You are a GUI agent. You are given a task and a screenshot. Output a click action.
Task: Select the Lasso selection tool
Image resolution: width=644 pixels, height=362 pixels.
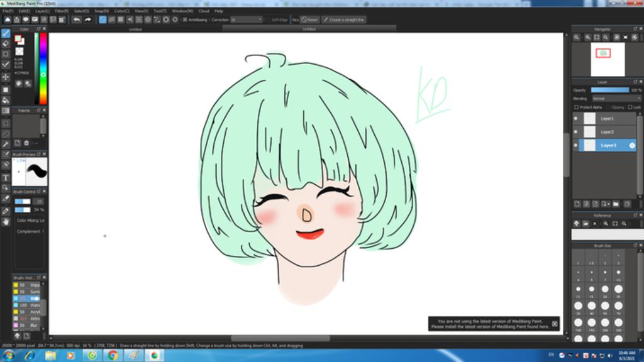click(x=6, y=134)
